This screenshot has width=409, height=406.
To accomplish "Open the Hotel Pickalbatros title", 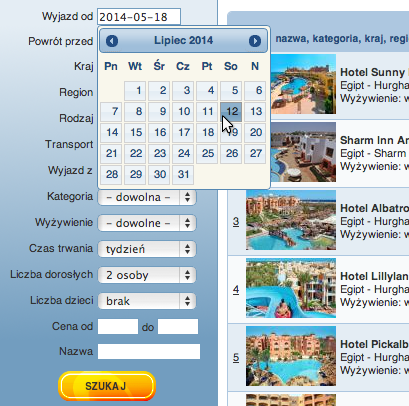I will [x=374, y=344].
